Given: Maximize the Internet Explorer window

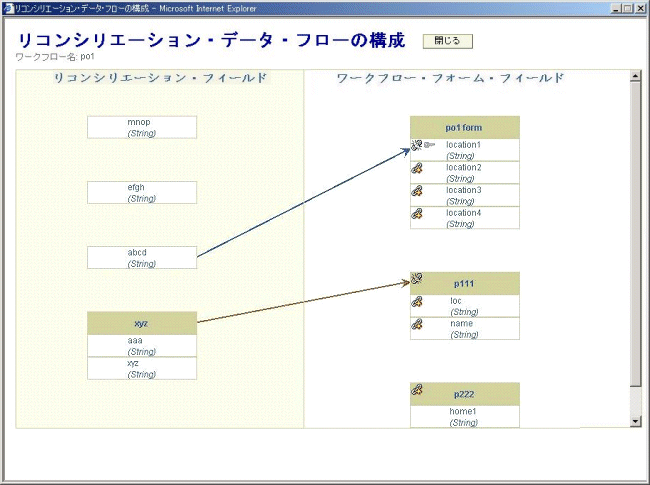Looking at the screenshot, I should [628, 8].
